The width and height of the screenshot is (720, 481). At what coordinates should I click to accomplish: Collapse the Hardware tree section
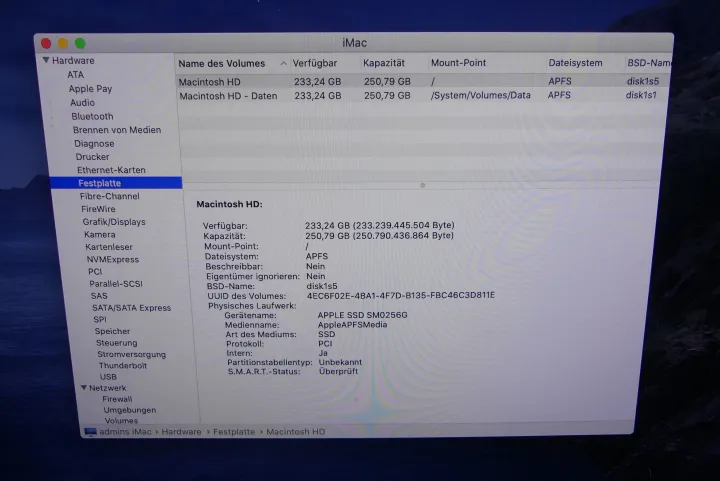tap(46, 60)
